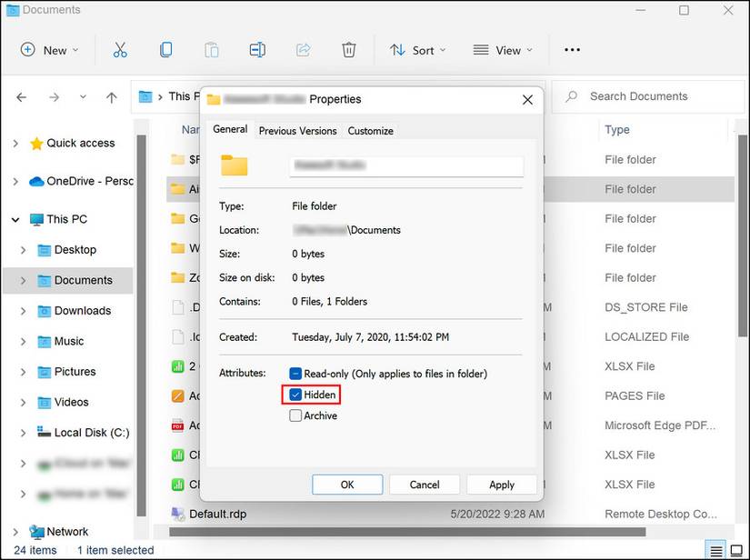Select Music in the navigation pane
The width and height of the screenshot is (750, 560).
[x=69, y=341]
